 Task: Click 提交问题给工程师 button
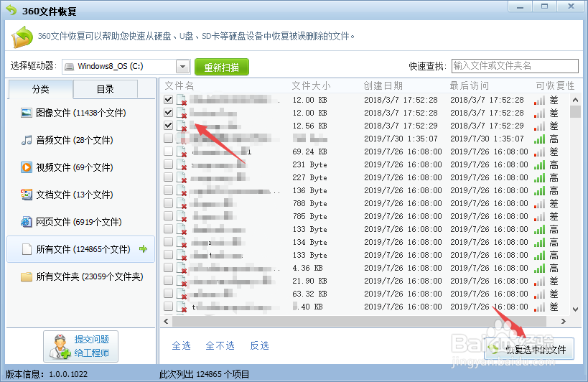(x=80, y=346)
